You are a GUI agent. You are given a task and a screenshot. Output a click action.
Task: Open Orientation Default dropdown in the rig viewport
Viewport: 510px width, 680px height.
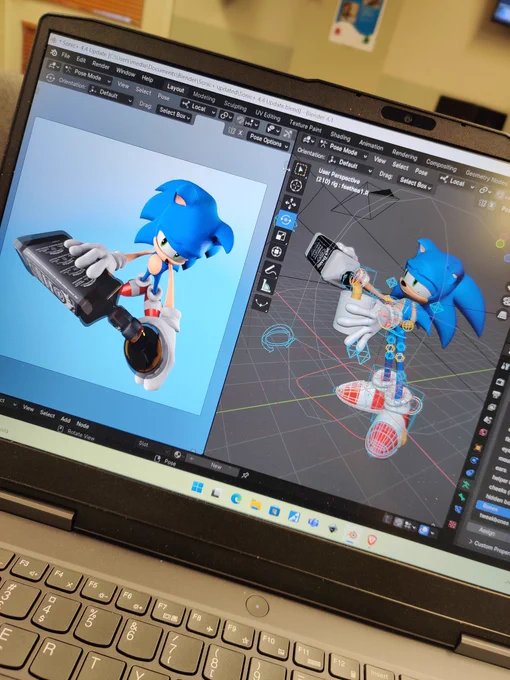click(x=349, y=165)
